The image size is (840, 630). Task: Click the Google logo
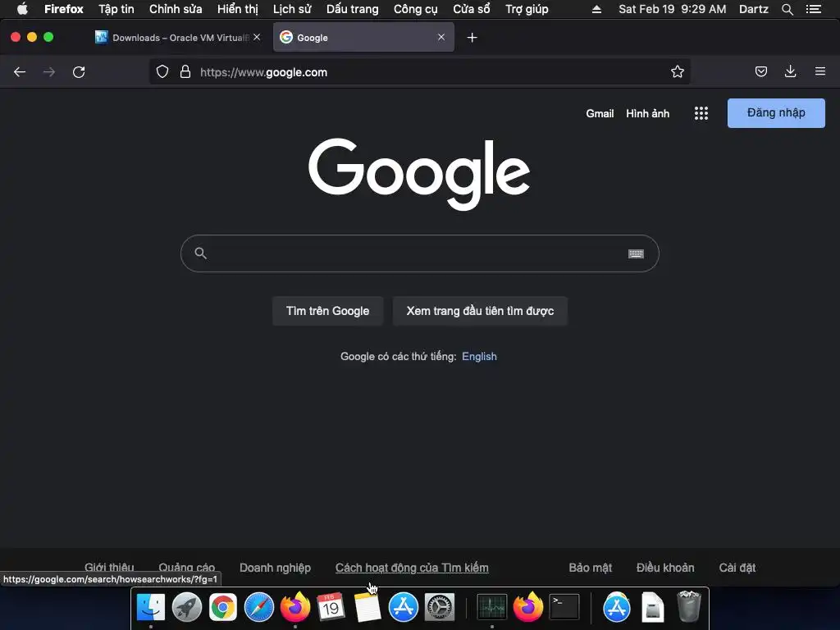coord(419,173)
